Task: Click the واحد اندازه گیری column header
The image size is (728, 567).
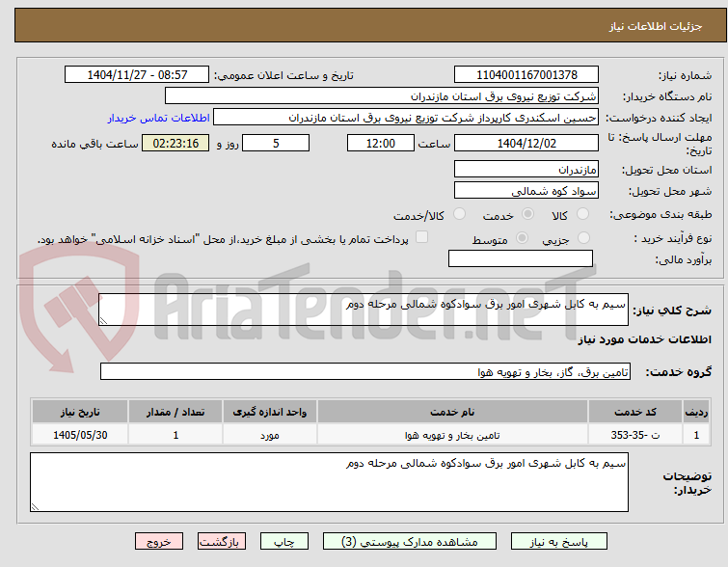Action: [270, 412]
